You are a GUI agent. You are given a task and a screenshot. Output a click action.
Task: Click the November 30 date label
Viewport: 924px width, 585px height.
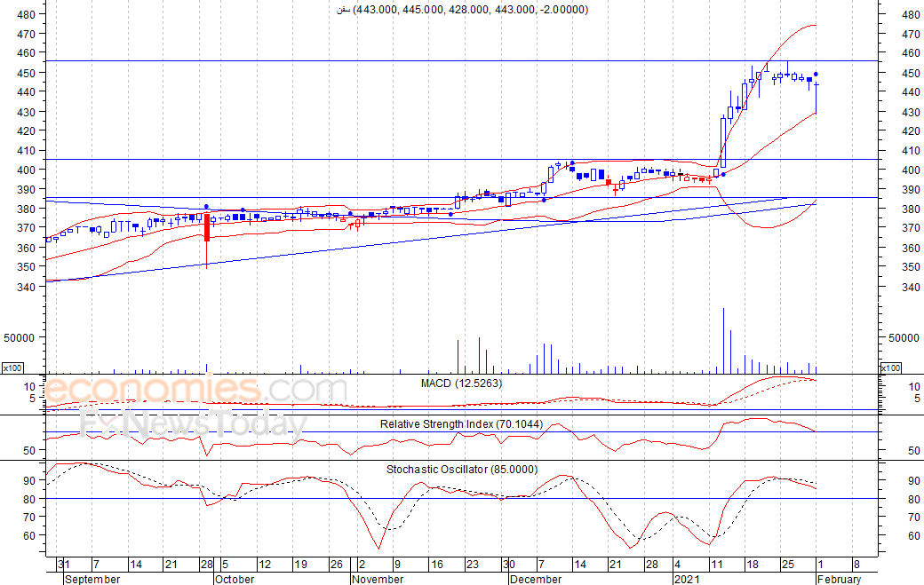(509, 565)
